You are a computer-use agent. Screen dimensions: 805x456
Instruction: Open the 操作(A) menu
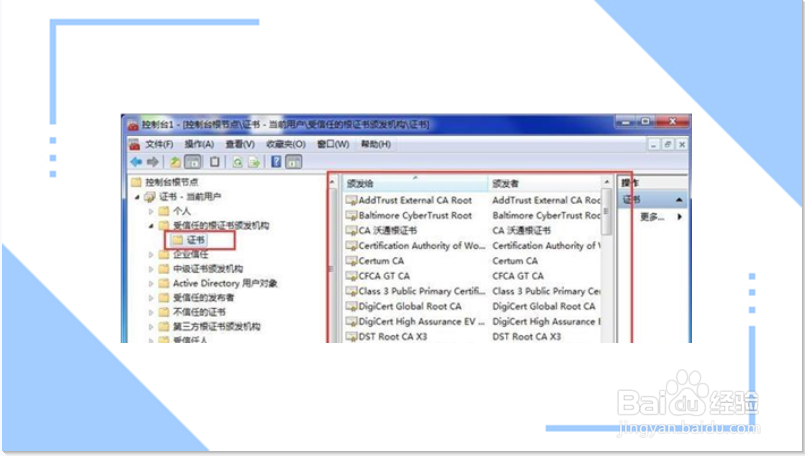(x=199, y=144)
